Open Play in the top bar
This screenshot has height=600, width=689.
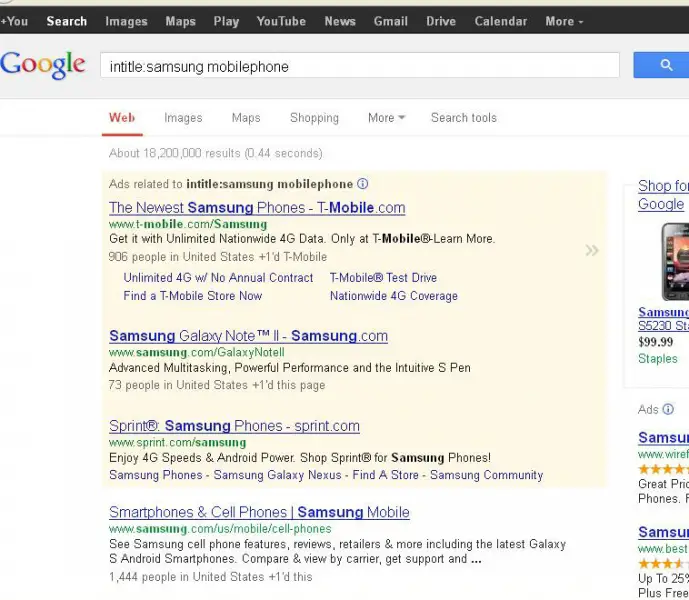[x=226, y=21]
